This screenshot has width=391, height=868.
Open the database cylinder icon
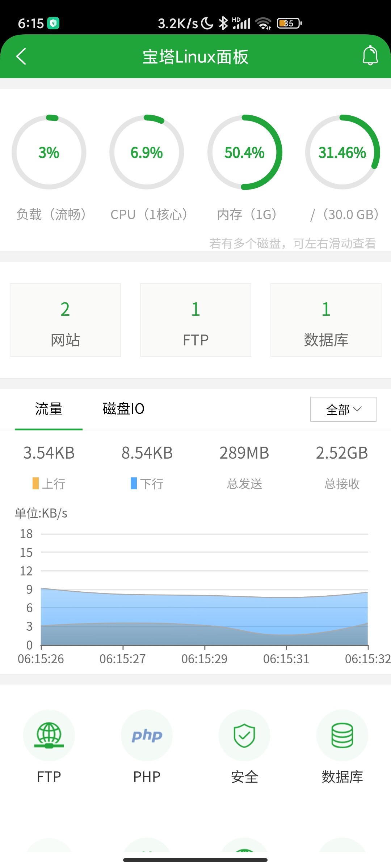tap(342, 736)
